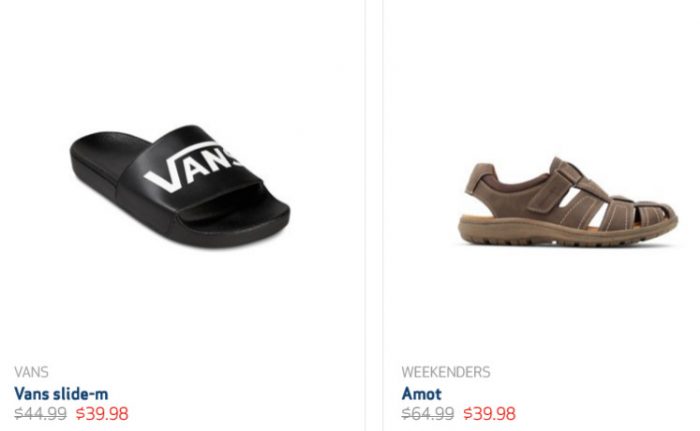Click the Vans sale price $39.98
Viewport: 700px width, 431px height.
(x=102, y=414)
